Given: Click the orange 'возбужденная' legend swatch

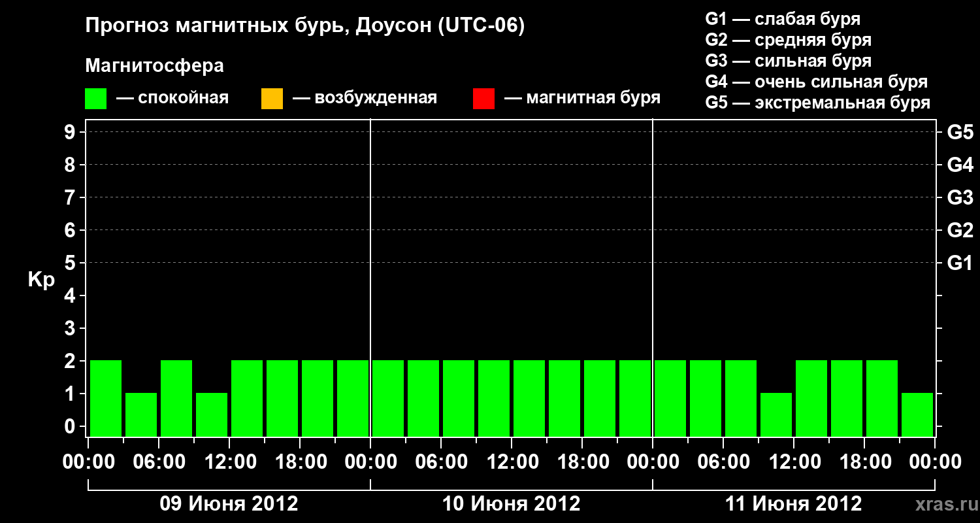Looking at the screenshot, I should (272, 99).
